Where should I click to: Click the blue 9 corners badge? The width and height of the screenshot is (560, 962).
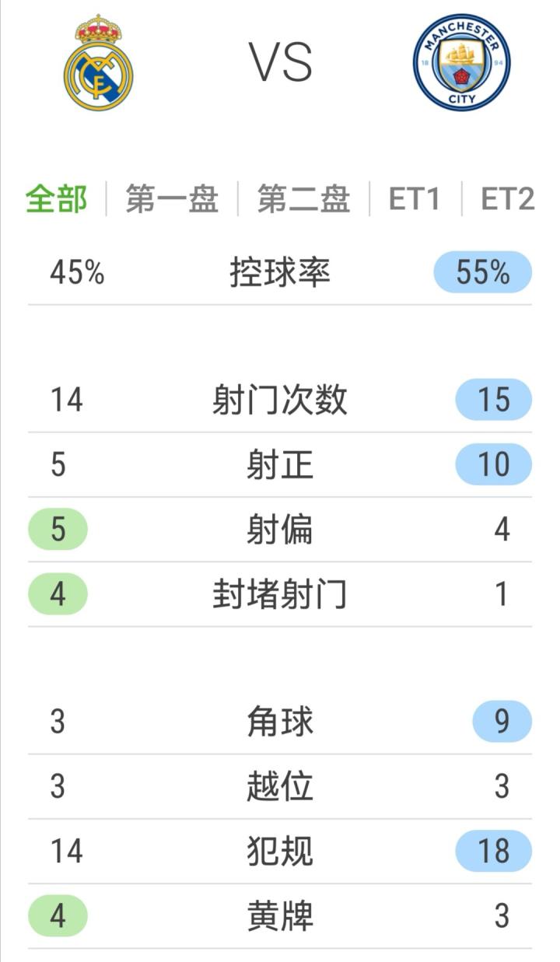[x=502, y=721]
